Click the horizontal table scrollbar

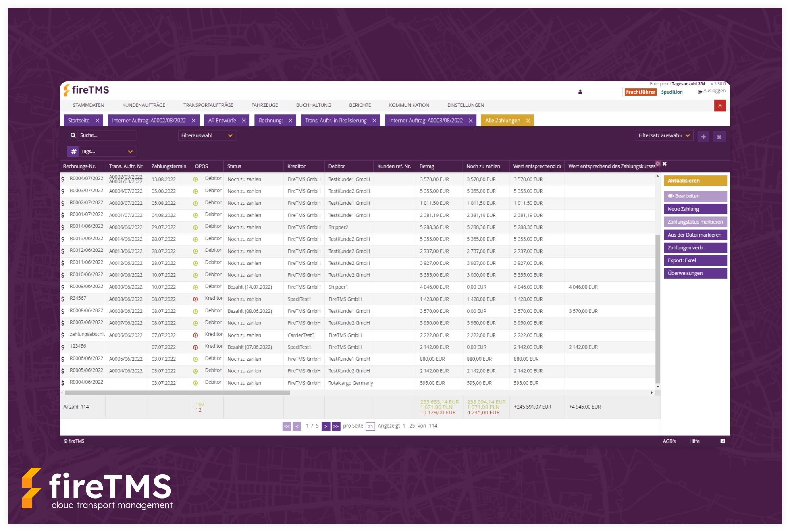coord(177,393)
